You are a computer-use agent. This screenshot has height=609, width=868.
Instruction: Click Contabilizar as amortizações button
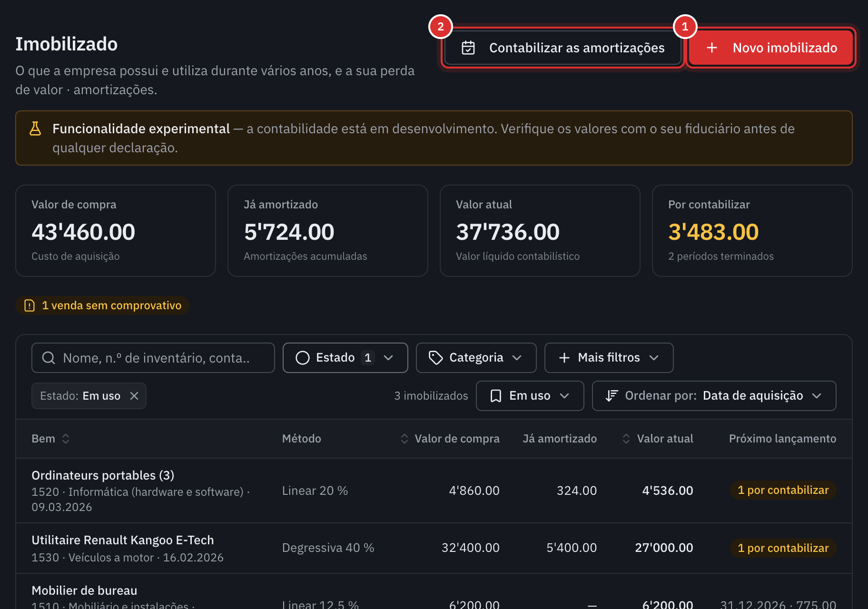[x=563, y=48]
